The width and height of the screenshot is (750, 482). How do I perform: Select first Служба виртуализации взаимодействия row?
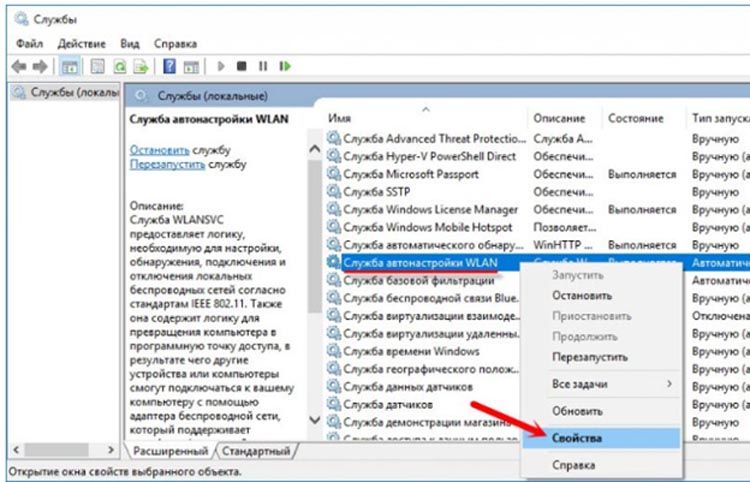(x=431, y=316)
